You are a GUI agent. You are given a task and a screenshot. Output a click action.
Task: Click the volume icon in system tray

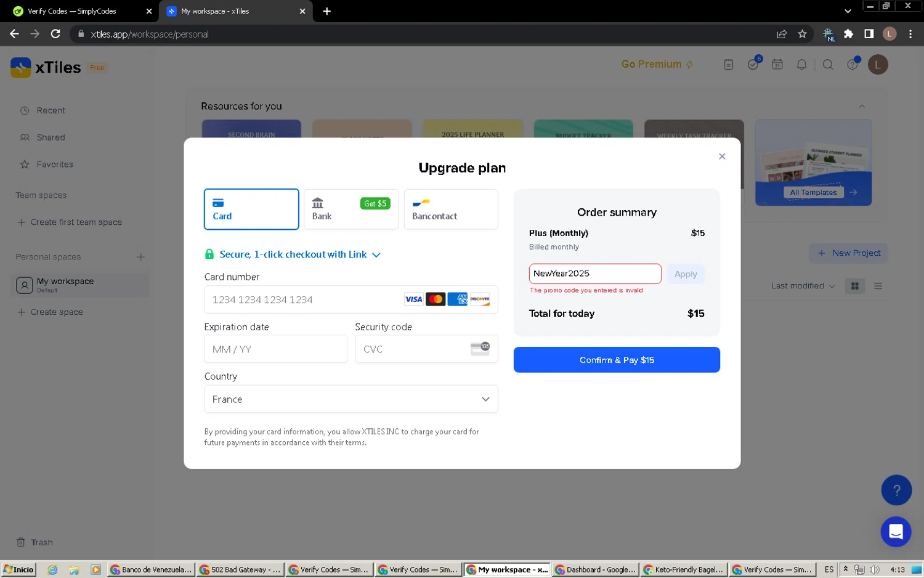tap(874, 569)
